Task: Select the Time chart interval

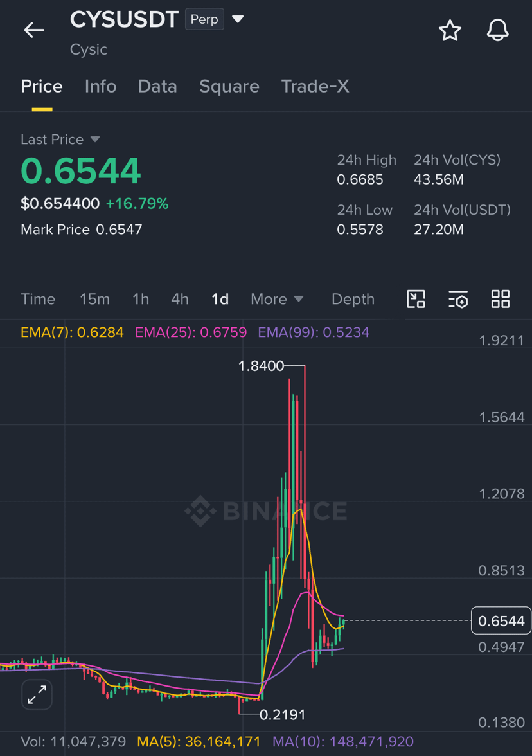Action: 37,299
